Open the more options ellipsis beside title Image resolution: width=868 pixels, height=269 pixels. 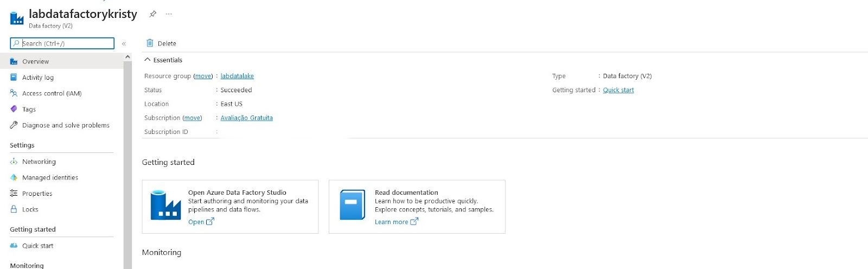click(x=169, y=14)
